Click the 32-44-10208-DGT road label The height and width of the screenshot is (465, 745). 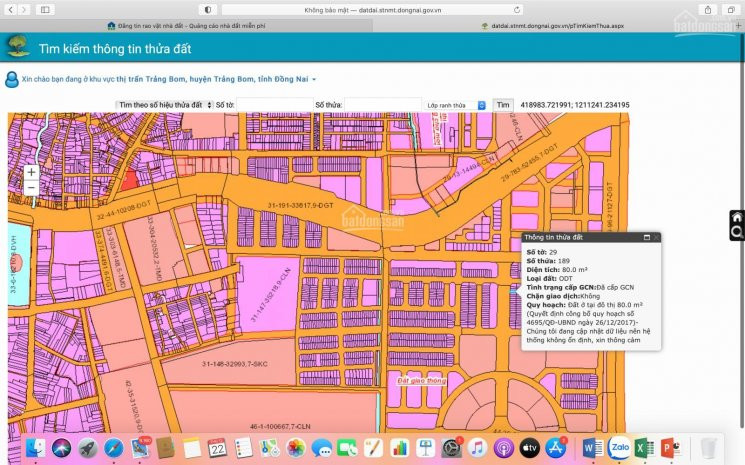tap(124, 210)
